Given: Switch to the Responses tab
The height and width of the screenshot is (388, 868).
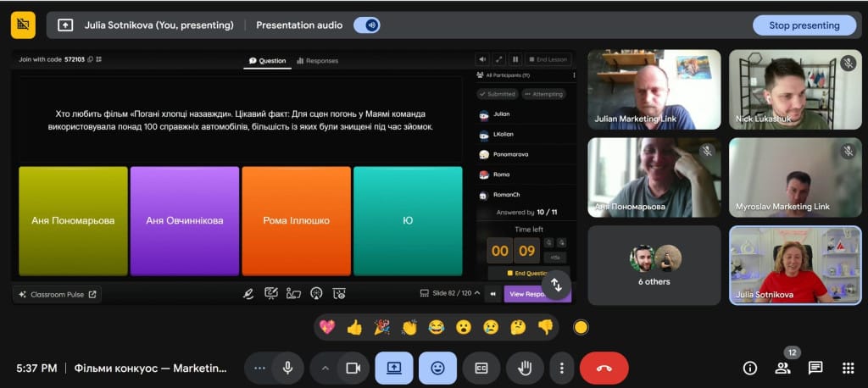Looking at the screenshot, I should [316, 61].
